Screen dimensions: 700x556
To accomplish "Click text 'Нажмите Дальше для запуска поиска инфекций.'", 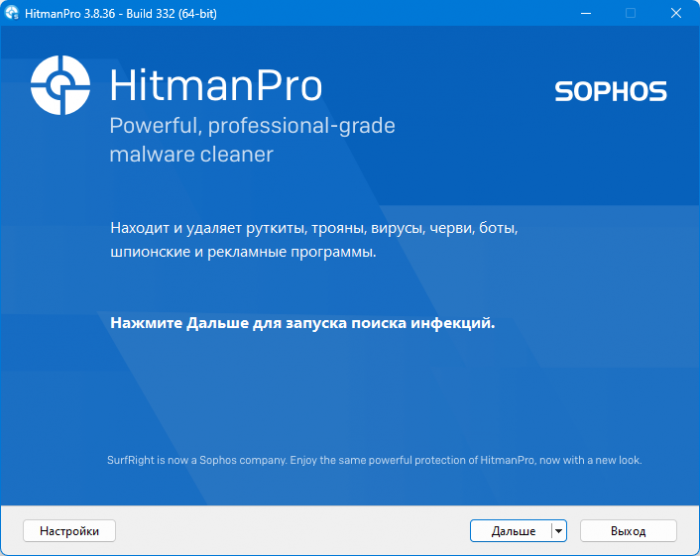I will (303, 322).
